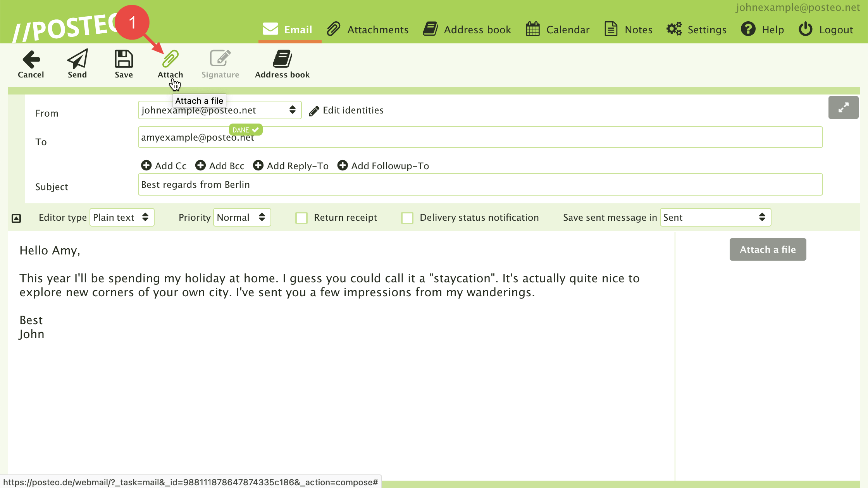Open the Notes tab
The height and width of the screenshot is (488, 868).
628,29
